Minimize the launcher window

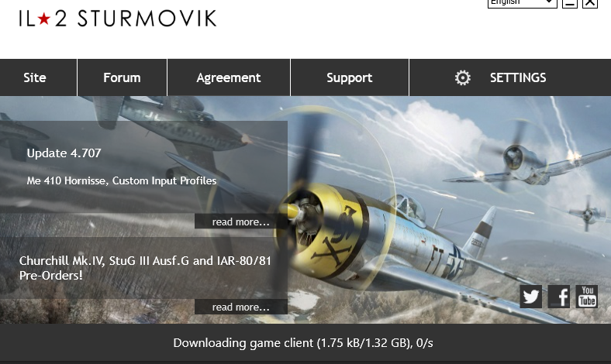pyautogui.click(x=570, y=3)
